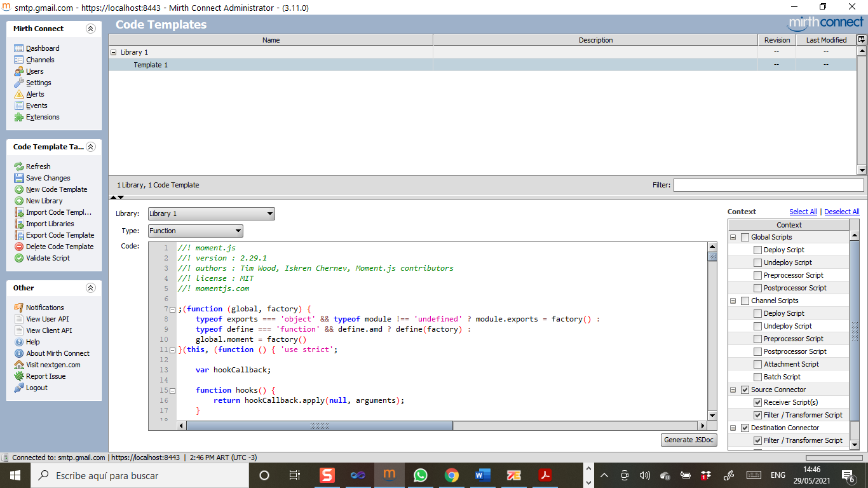This screenshot has height=488, width=868.
Task: Open Channels from the sidebar icon
Action: click(19, 60)
